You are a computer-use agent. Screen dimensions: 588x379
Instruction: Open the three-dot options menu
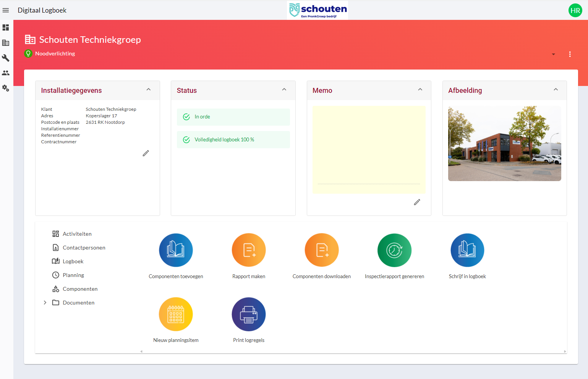[570, 54]
